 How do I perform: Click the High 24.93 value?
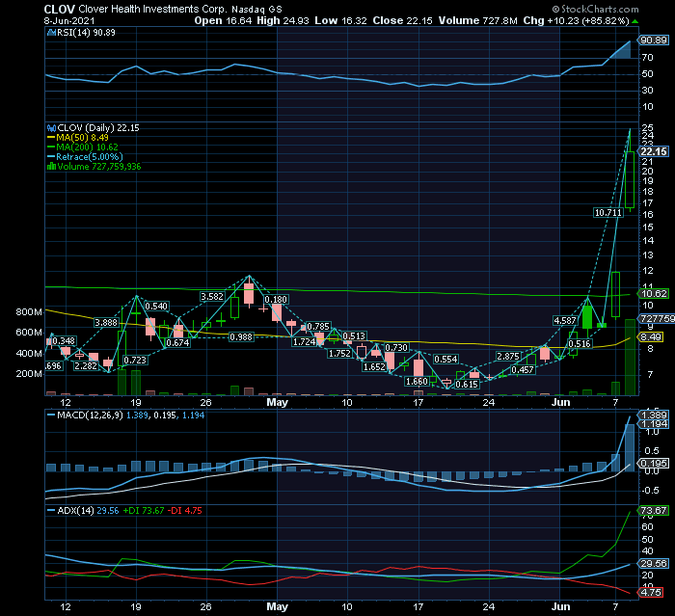(x=283, y=20)
